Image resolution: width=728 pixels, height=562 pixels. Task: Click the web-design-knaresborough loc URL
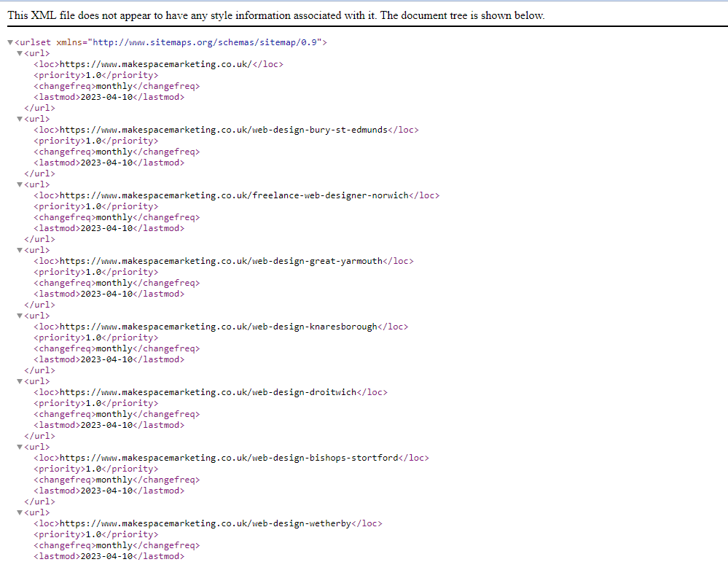(x=219, y=327)
